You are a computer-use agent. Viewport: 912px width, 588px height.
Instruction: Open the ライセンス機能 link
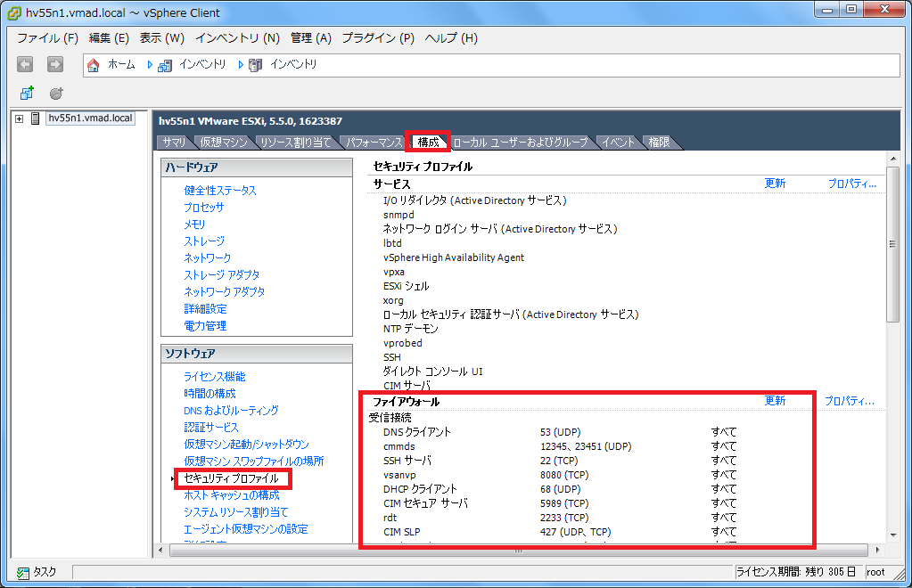(x=215, y=377)
